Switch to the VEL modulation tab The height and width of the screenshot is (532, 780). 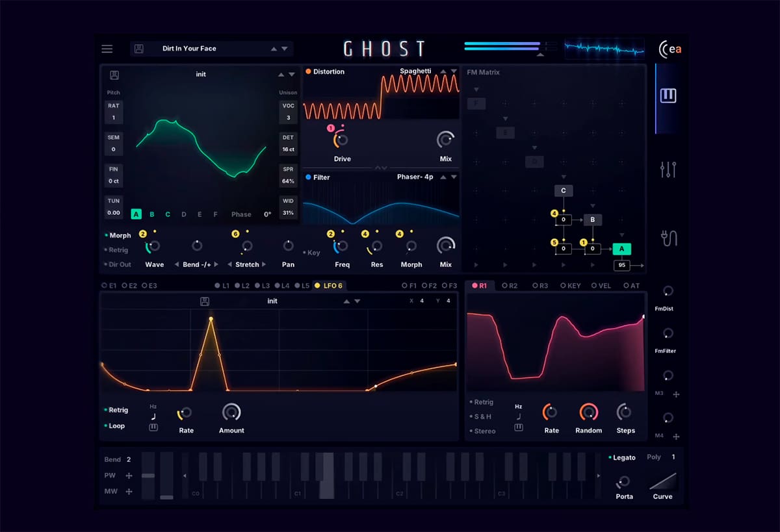click(x=601, y=286)
